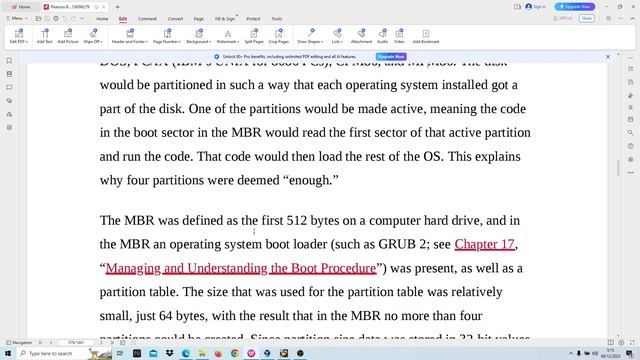640x360 pixels.
Task: Choose the Draw Shapes tool
Action: tap(310, 36)
